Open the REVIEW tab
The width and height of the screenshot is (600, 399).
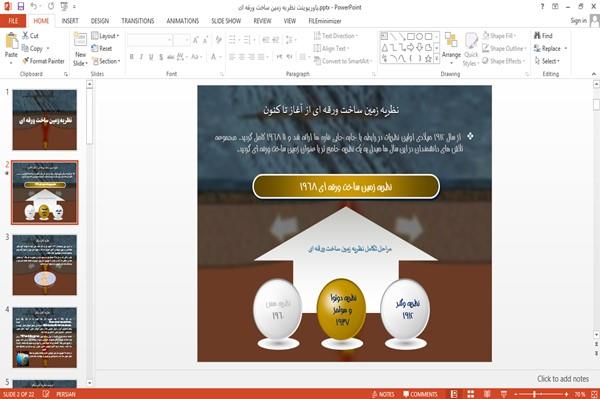(x=262, y=21)
